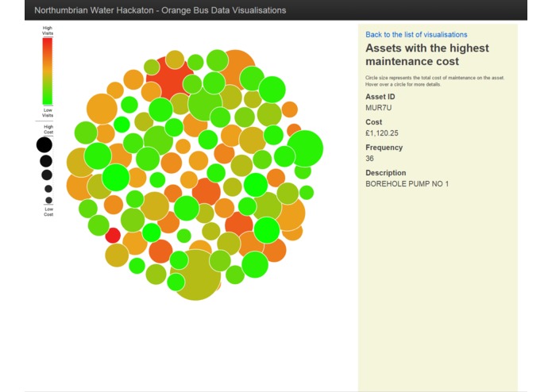The image size is (552, 392).
Task: Click the 'Assets with the highest maintenance cost' heading
Action: (427, 55)
